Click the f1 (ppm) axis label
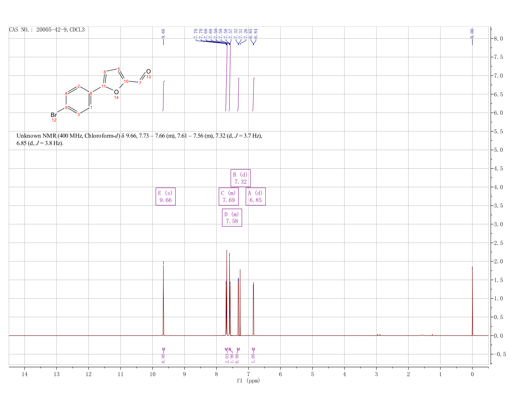Screen dimensions: 532x411 point(248,381)
